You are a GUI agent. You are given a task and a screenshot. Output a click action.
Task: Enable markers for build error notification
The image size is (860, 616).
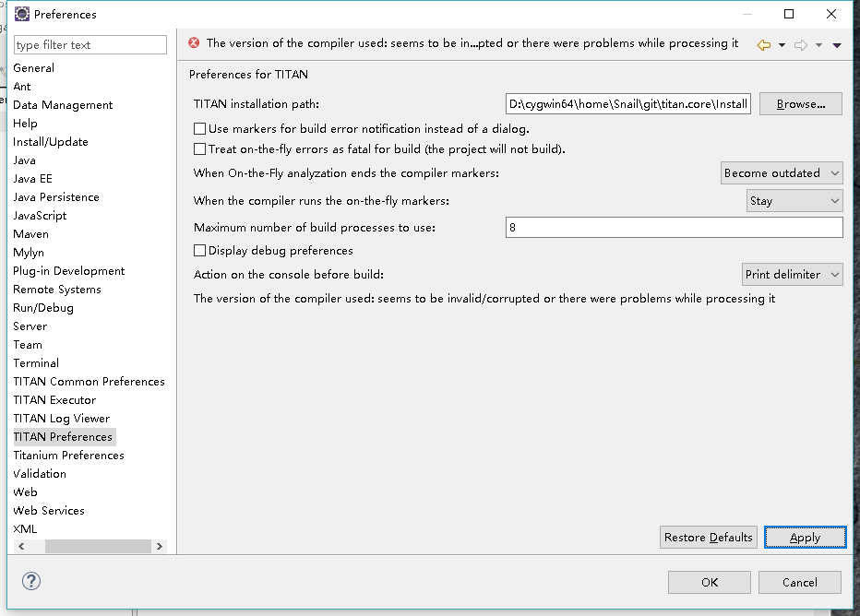(200, 129)
